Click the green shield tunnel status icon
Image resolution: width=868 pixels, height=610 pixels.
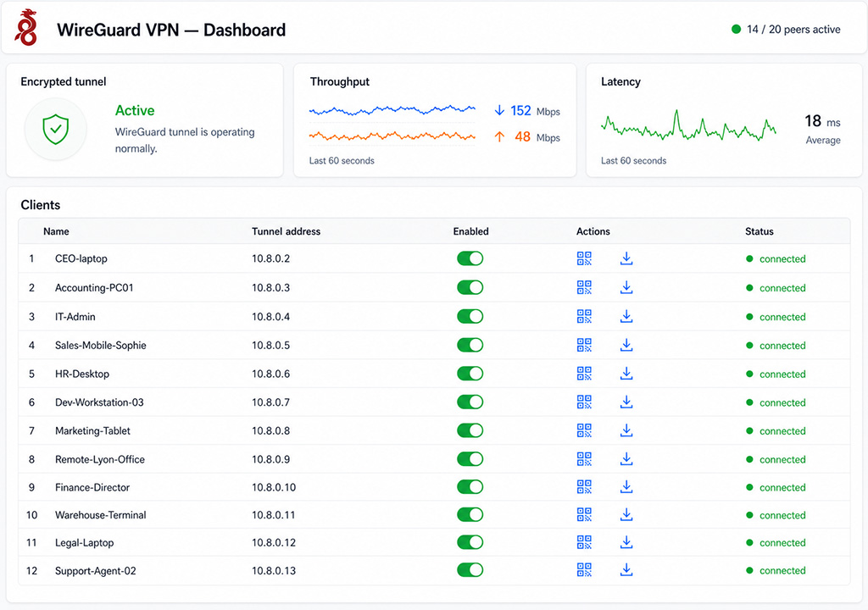pos(56,129)
